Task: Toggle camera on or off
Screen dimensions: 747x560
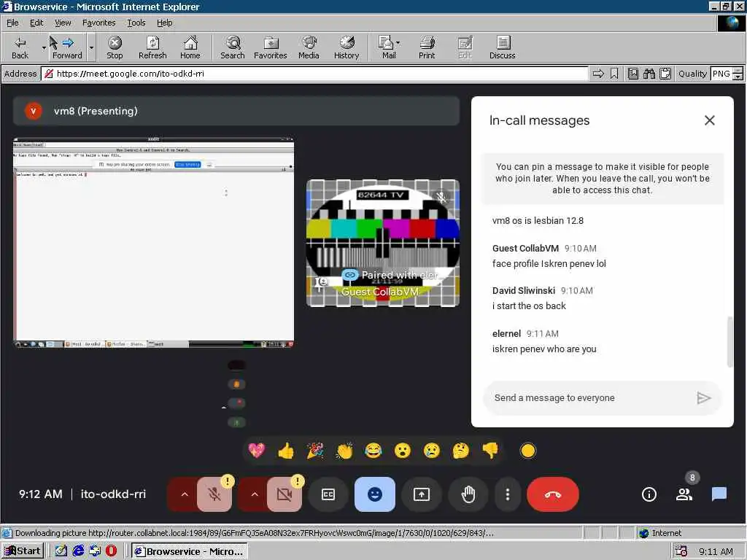Action: tap(285, 494)
